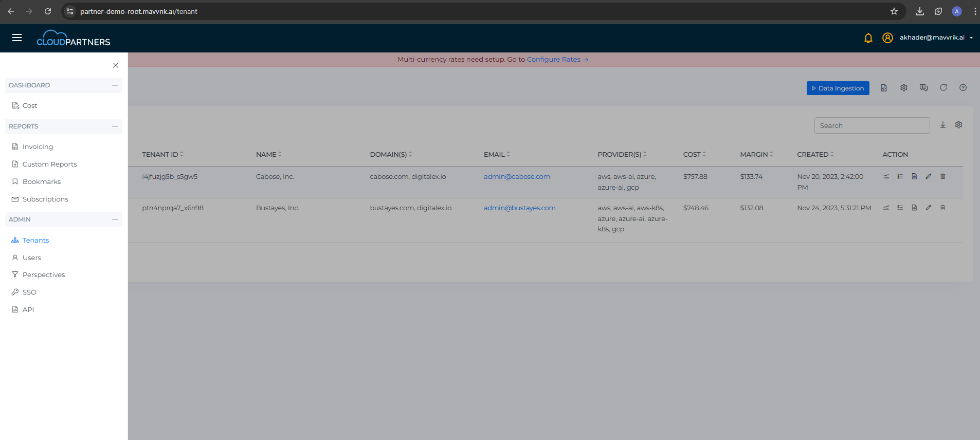Open table settings gear beside search
This screenshot has height=440, width=980.
(958, 125)
